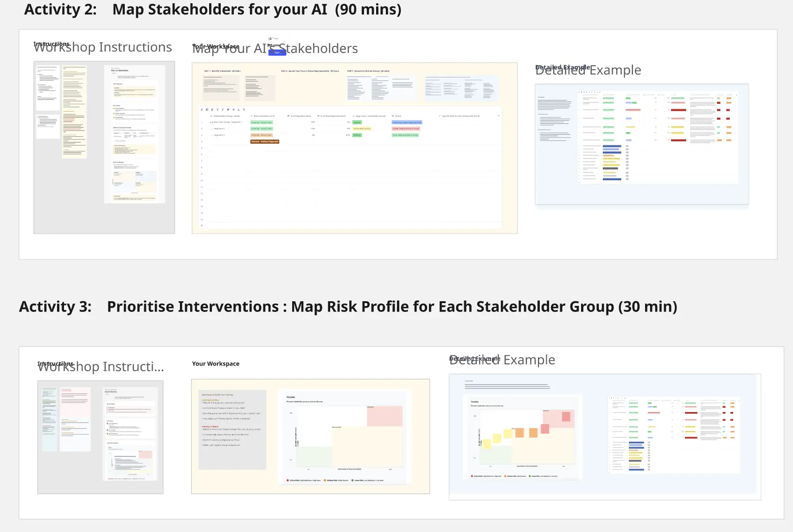Image resolution: width=793 pixels, height=532 pixels.
Task: Open the Under Represented in Data status tag
Action: click(x=406, y=129)
